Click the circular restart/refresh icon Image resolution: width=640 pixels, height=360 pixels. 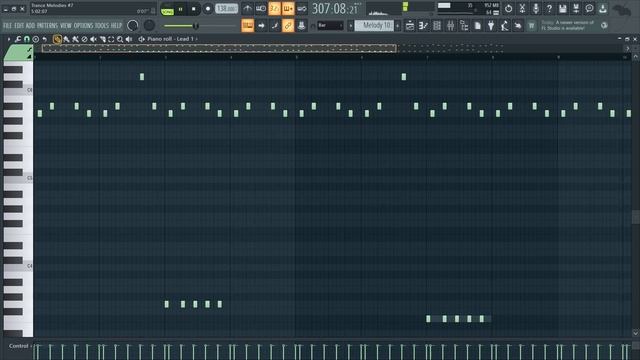click(x=508, y=9)
